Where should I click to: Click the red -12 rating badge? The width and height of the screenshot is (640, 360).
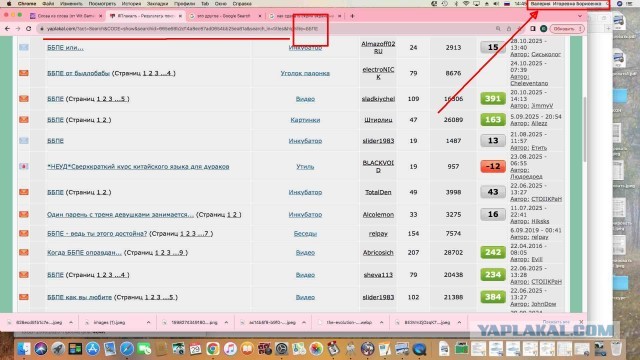click(493, 167)
